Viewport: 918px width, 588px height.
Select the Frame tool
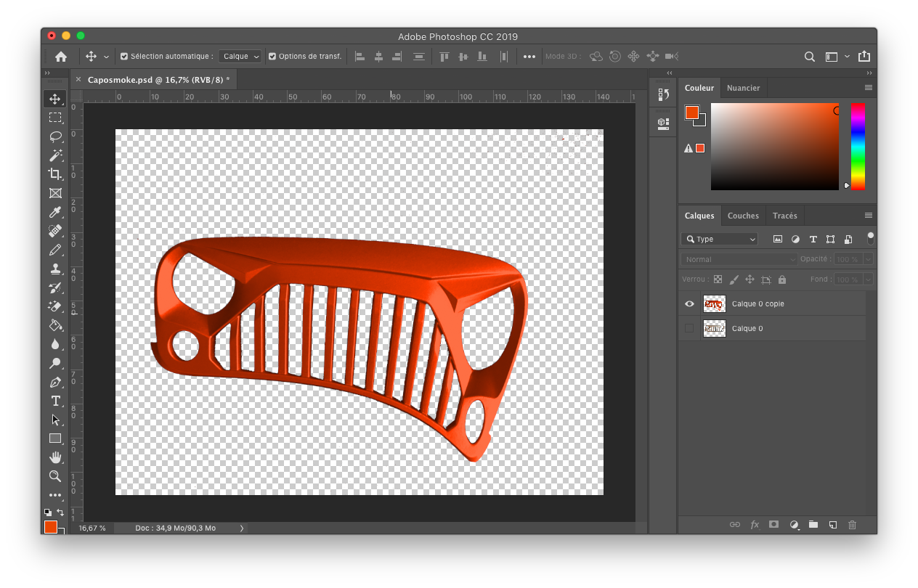55,193
